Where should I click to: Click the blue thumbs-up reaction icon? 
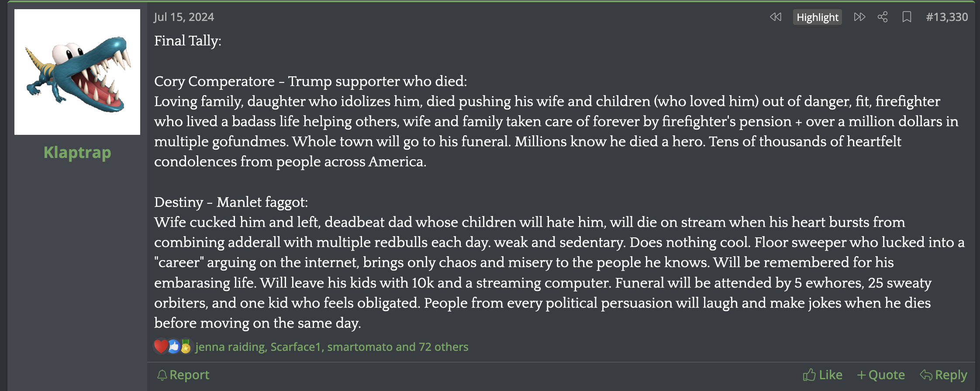click(x=174, y=346)
